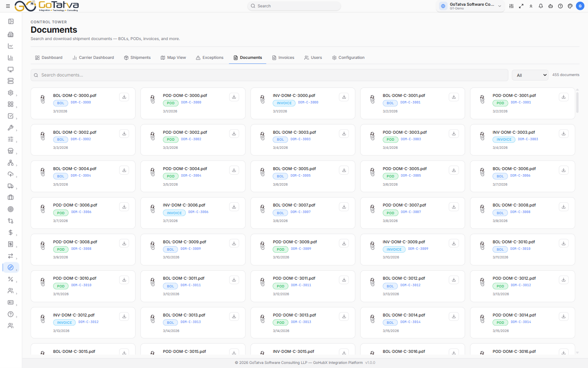This screenshot has height=368, width=588.
Task: Open the building icon in the sidebar
Action: 11,34
